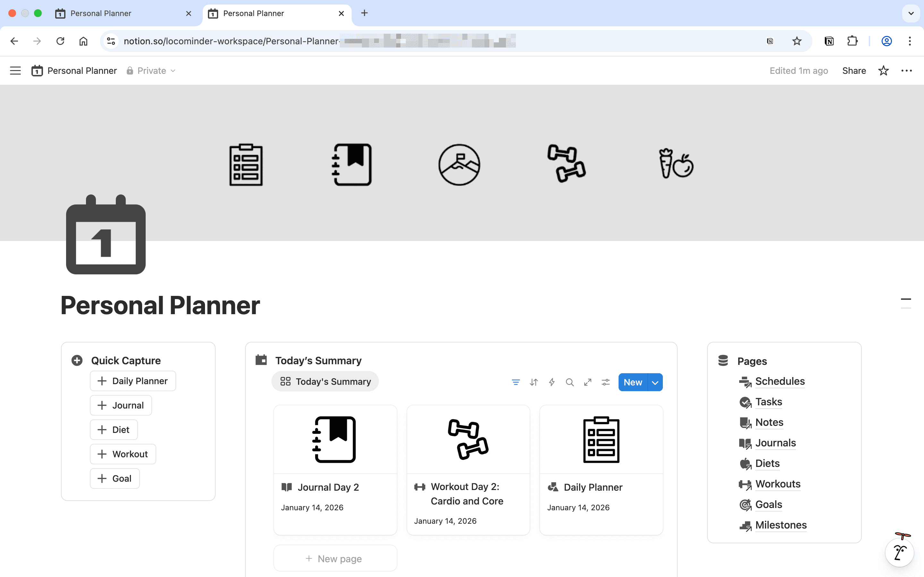Image resolution: width=924 pixels, height=577 pixels.
Task: Collapse the banner with the minus control
Action: (x=906, y=299)
